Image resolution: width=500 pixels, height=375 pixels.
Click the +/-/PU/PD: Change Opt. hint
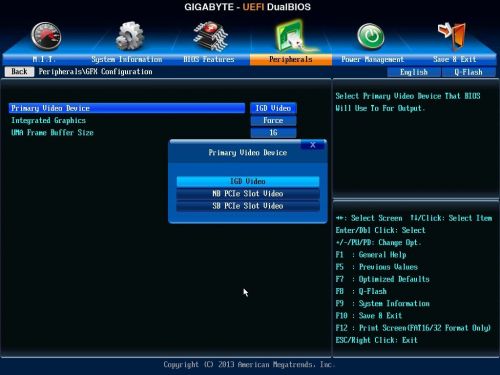379,243
